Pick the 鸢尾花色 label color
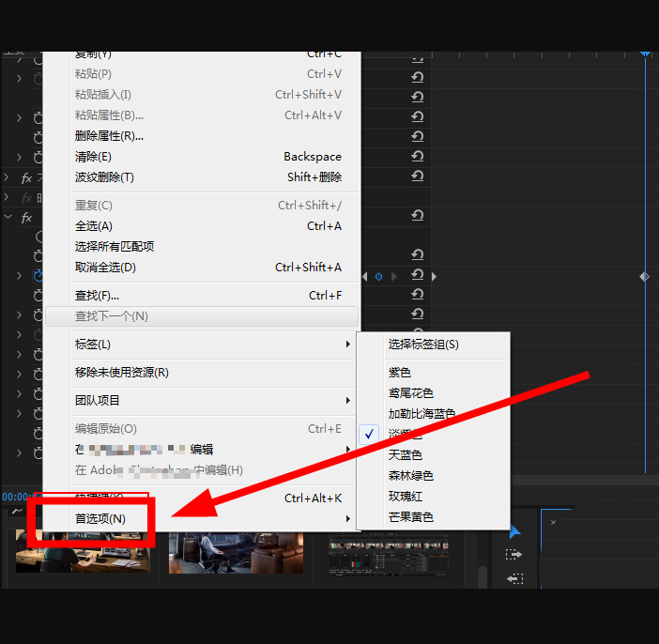This screenshot has width=659, height=644. (x=434, y=393)
